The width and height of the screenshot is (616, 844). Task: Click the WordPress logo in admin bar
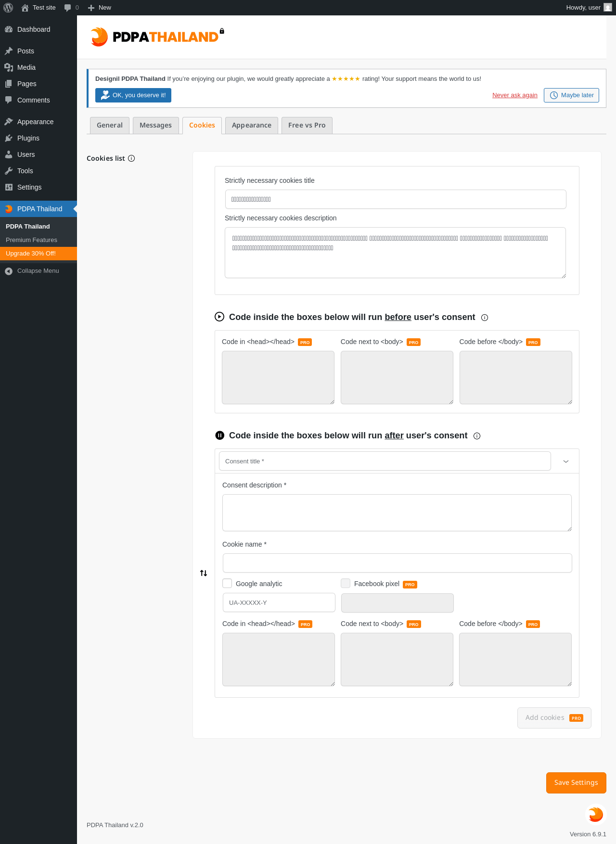tap(8, 8)
